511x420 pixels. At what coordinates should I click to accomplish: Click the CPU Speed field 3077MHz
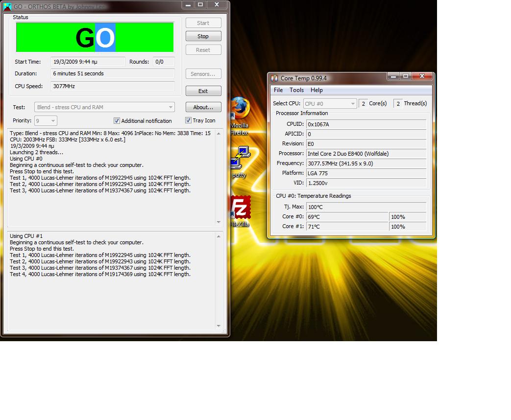point(112,86)
